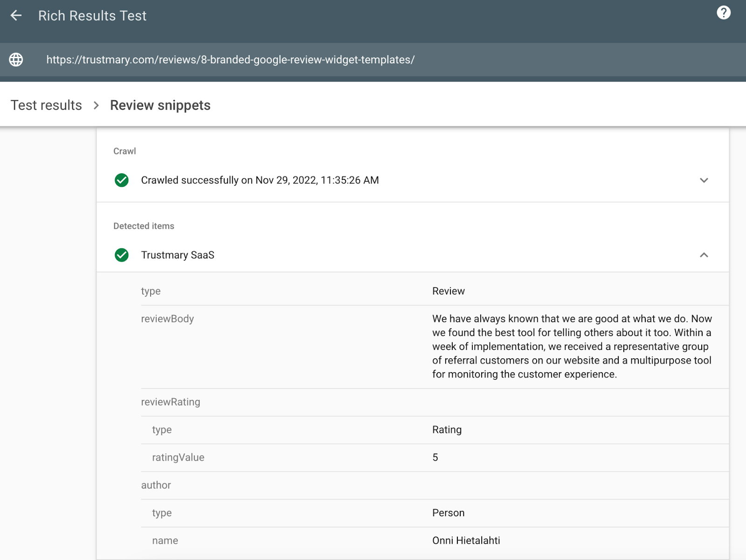Click the Review type value
746x560 pixels.
(448, 291)
